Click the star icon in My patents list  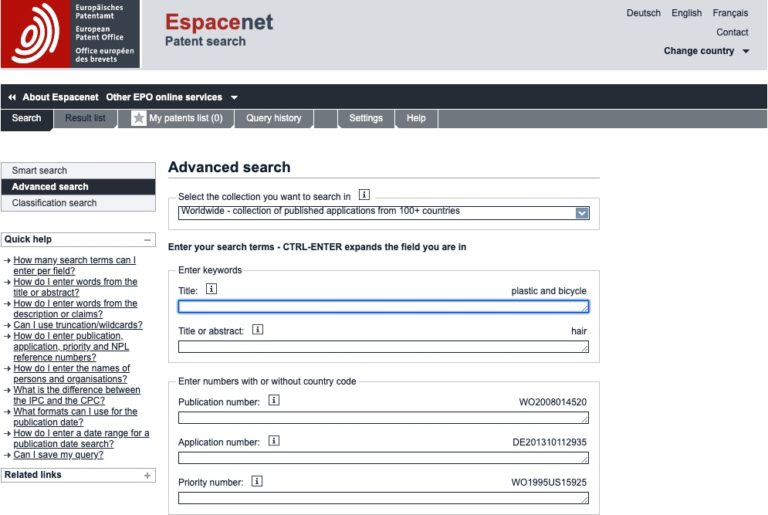point(139,118)
